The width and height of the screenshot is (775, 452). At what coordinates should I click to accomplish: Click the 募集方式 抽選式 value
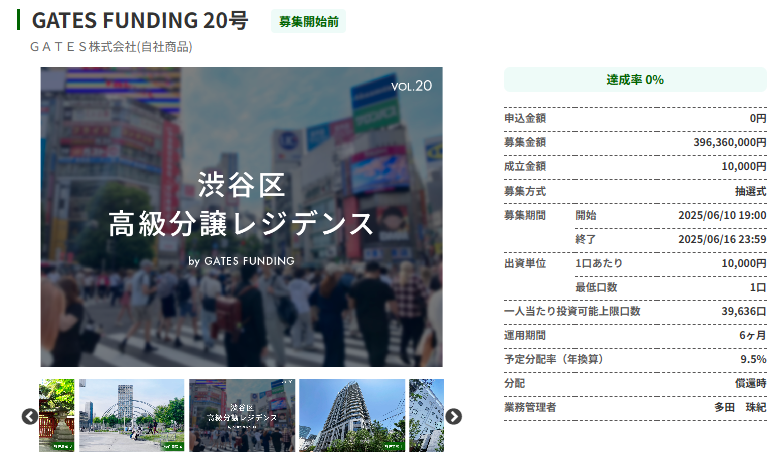750,191
